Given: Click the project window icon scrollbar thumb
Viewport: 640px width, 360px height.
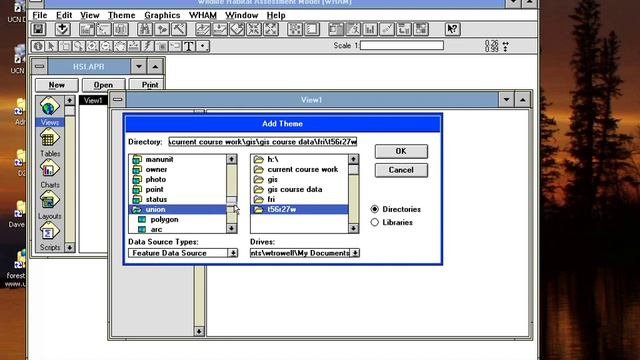Looking at the screenshot, I should pyautogui.click(x=70, y=111).
